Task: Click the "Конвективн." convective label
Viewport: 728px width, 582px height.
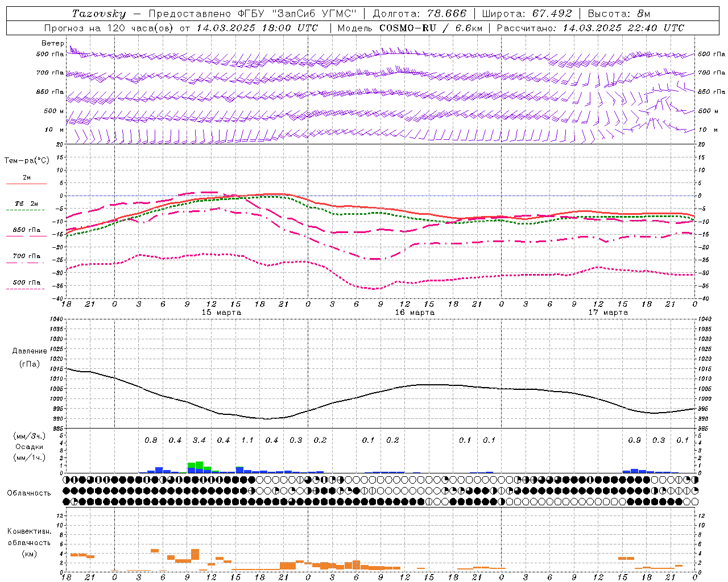Action: (x=29, y=531)
